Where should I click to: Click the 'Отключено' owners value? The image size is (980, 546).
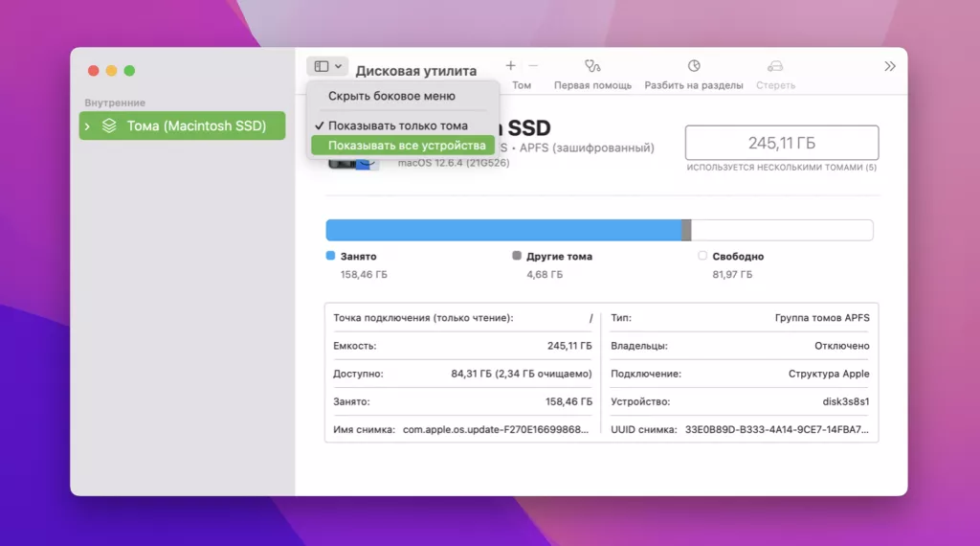pos(842,346)
